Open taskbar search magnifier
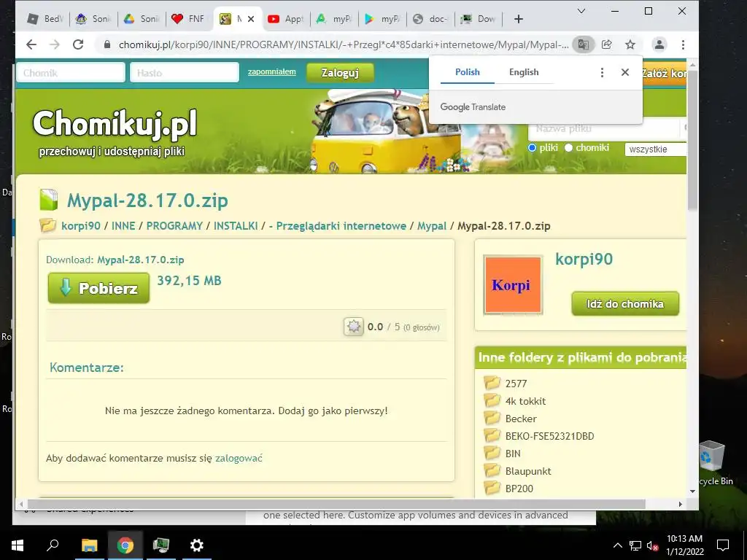The width and height of the screenshot is (747, 560). [x=53, y=545]
